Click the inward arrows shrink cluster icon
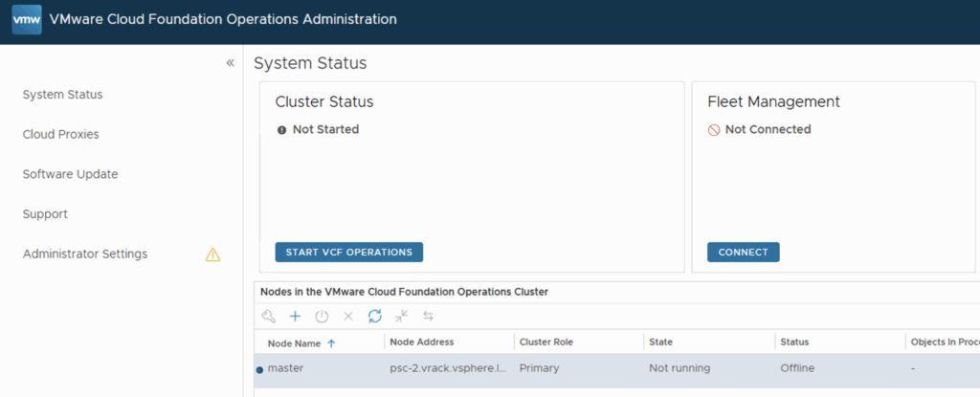Image resolution: width=980 pixels, height=397 pixels. coord(401,316)
